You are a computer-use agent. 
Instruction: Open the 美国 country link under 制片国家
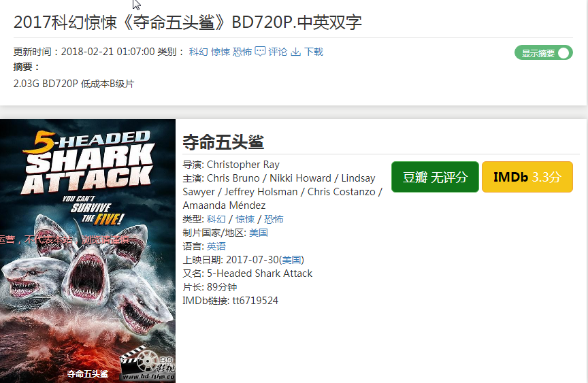pyautogui.click(x=259, y=233)
